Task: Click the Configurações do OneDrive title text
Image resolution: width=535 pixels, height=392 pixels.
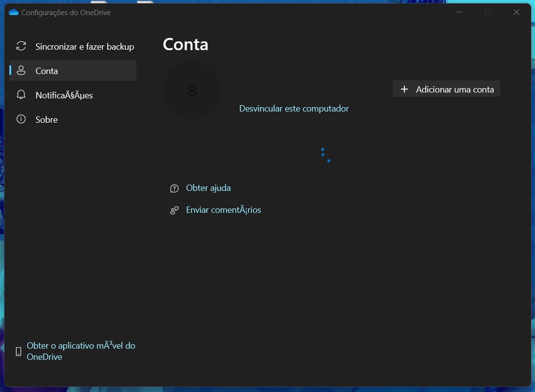Action: 66,13
